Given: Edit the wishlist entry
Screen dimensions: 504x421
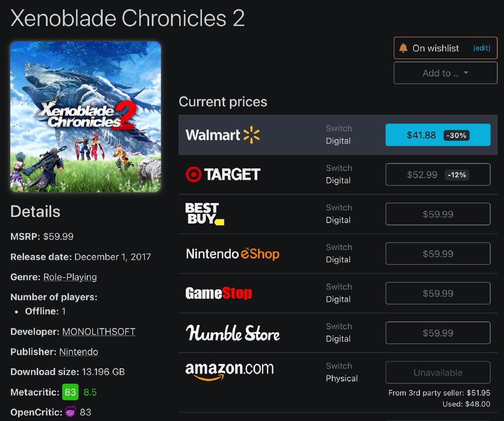Looking at the screenshot, I should coord(482,48).
